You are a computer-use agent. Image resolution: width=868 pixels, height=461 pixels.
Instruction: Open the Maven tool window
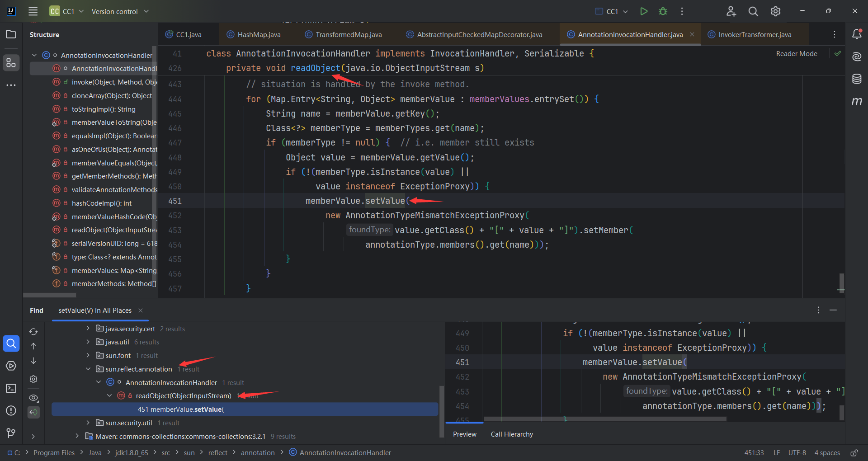coord(857,101)
